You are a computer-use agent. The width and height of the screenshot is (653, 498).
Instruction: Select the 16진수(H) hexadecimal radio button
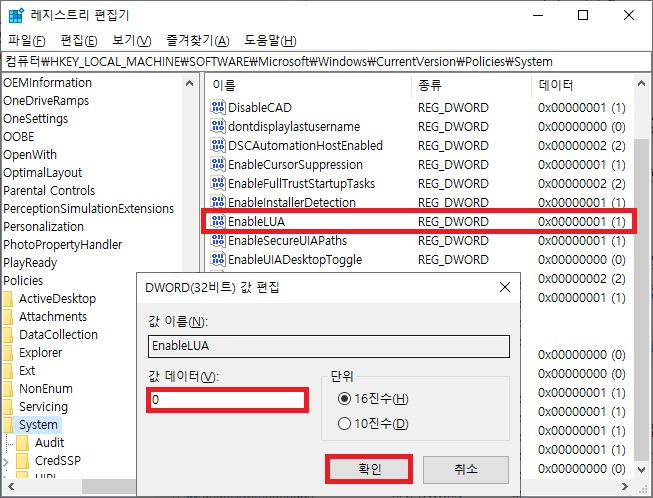tap(344, 399)
